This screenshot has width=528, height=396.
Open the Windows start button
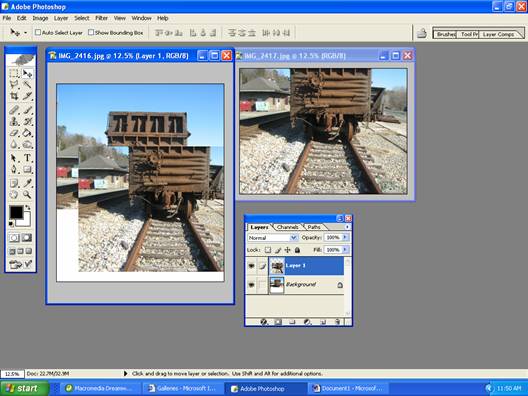click(24, 388)
